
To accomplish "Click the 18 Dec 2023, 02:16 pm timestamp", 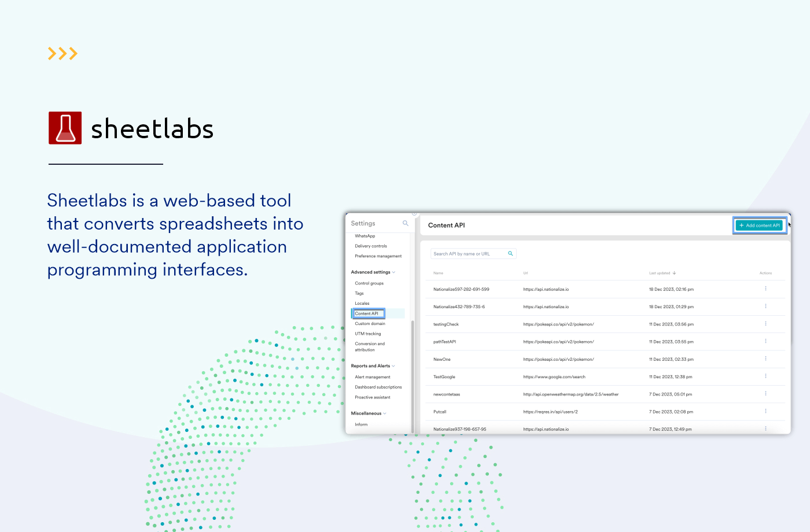I will [671, 289].
